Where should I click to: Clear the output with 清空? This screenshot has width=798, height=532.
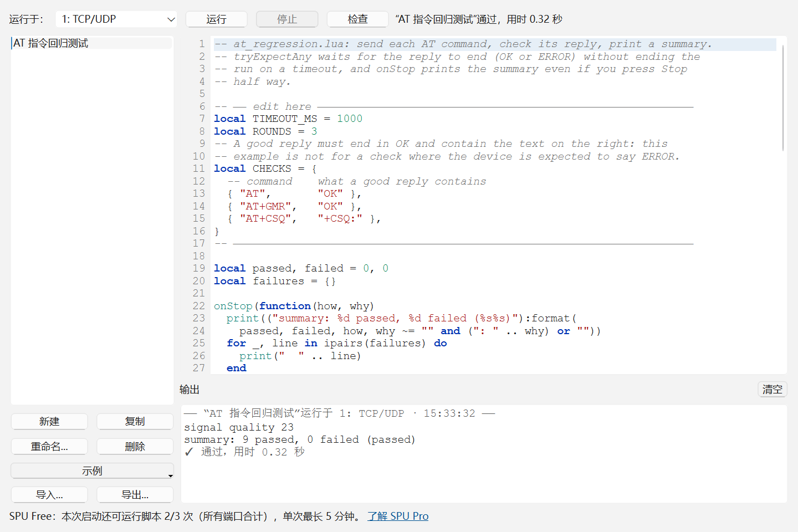point(773,390)
